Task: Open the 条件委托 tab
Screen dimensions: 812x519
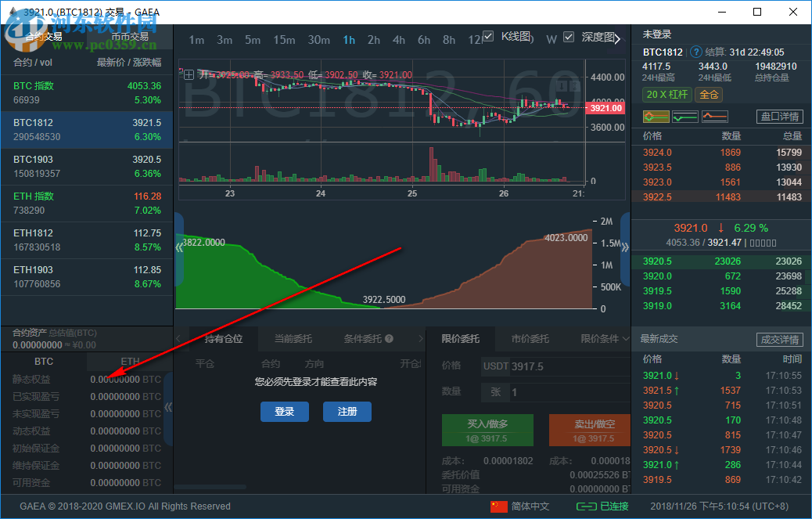Action: coord(362,339)
